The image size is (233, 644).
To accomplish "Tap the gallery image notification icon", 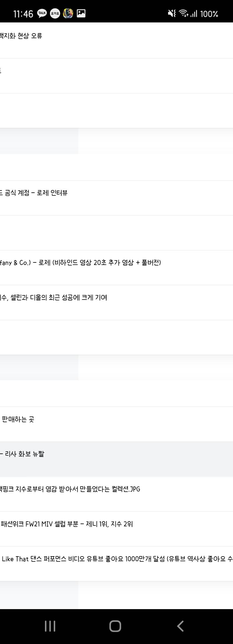I will coord(81,13).
